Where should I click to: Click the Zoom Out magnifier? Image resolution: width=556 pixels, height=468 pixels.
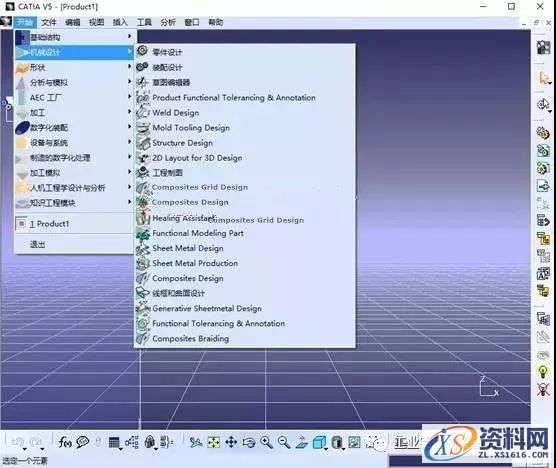(x=284, y=442)
